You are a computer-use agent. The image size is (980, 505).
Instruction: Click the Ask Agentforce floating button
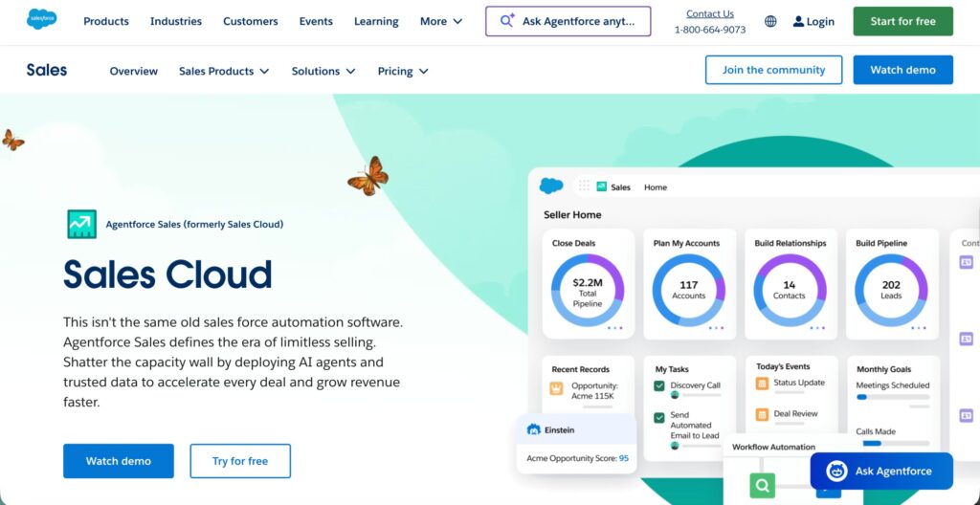[x=881, y=472]
